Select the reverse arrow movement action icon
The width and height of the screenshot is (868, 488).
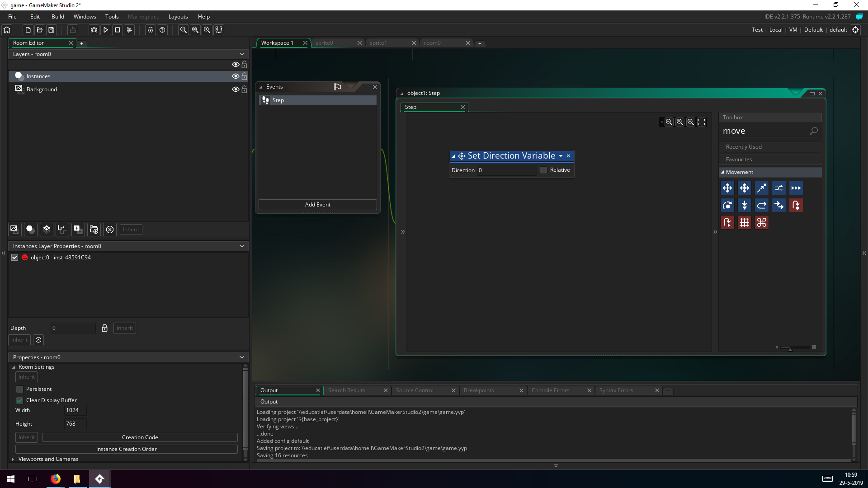pyautogui.click(x=762, y=206)
